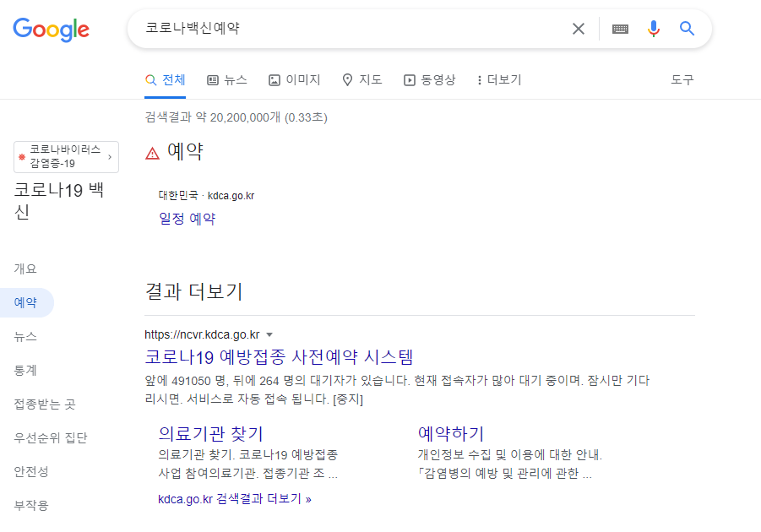Select 안전성 in the sidebar
Viewport: 761px width, 532px height.
point(31,471)
